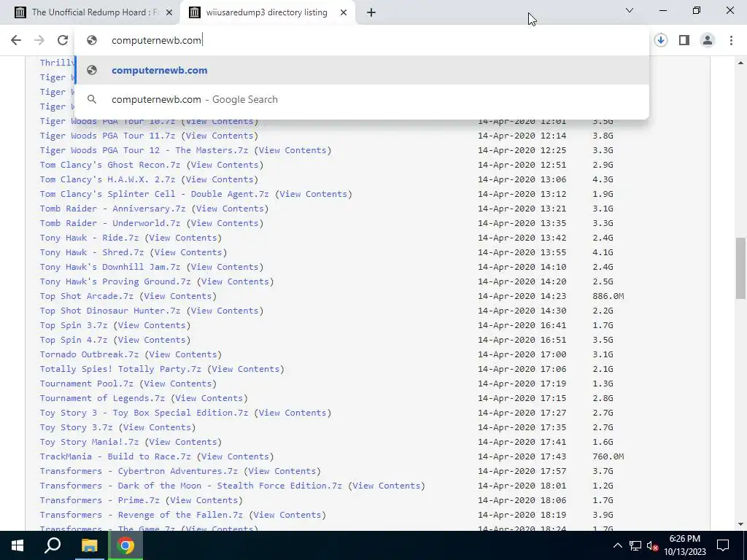This screenshot has height=560, width=747.
Task: Download Tom Clancy's Ghost Recon.7z
Action: click(x=110, y=165)
